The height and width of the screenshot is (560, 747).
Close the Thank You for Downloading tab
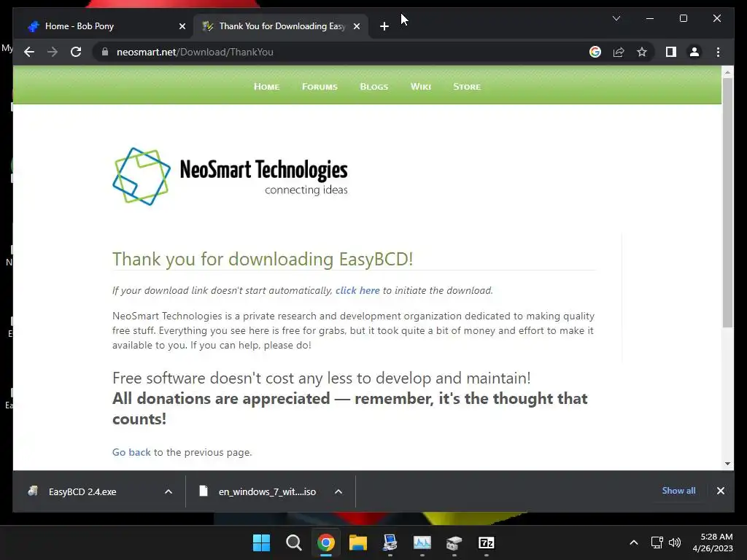(x=356, y=26)
